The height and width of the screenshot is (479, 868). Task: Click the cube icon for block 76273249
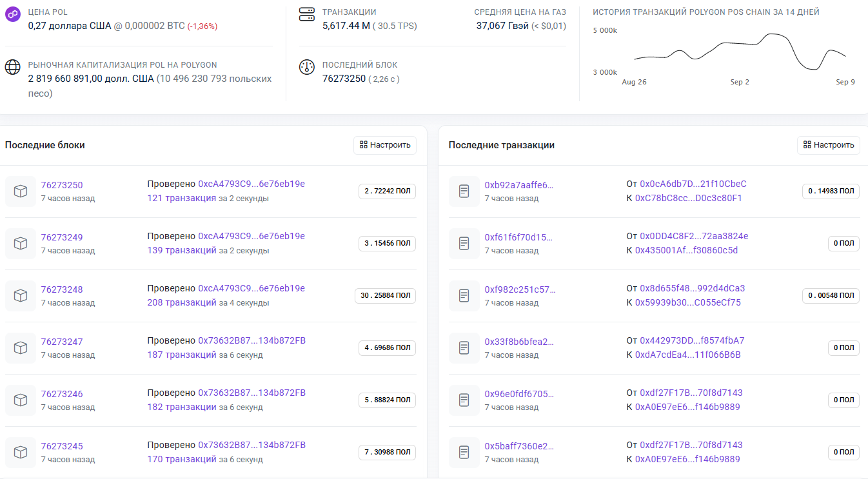click(21, 244)
